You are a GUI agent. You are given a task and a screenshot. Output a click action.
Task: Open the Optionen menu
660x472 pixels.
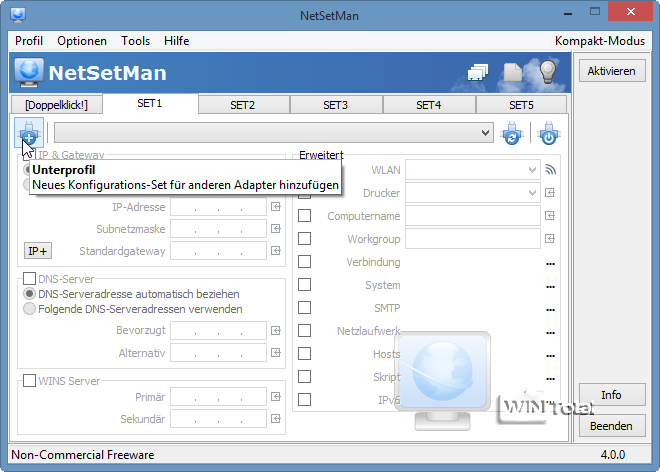[x=82, y=41]
